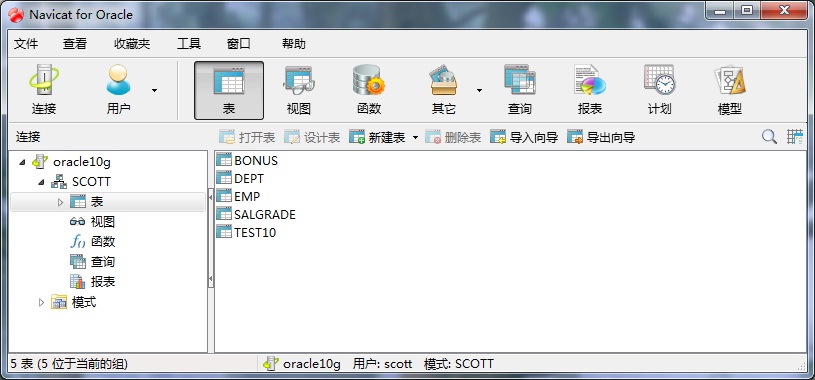Click the Navicat logo in title bar
815x380 pixels.
[16, 15]
